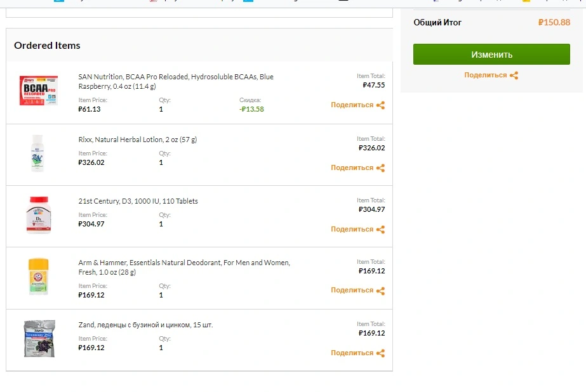Open Rixx Natural Herbal Lotion product title

pyautogui.click(x=138, y=140)
